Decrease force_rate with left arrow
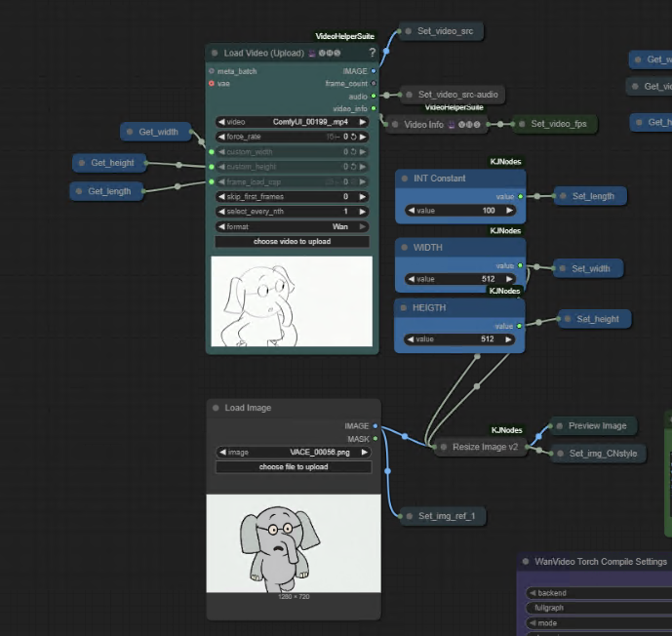 221,137
